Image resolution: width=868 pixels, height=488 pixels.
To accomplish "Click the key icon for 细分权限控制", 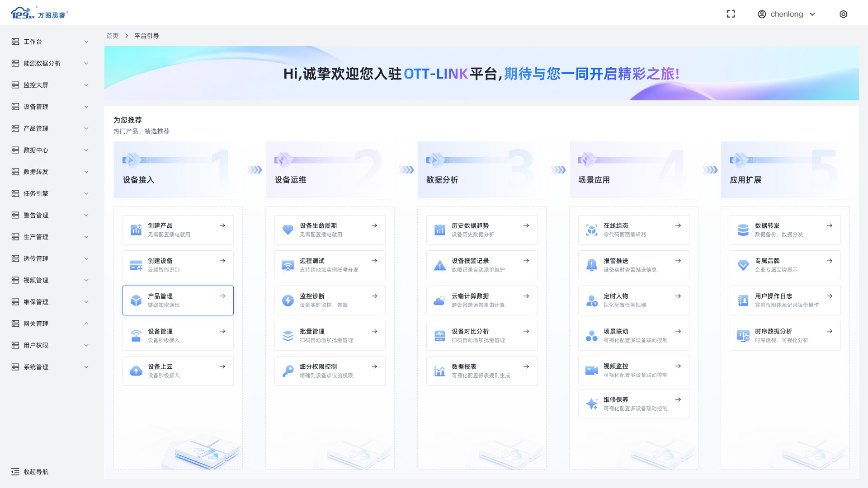I will [x=288, y=371].
